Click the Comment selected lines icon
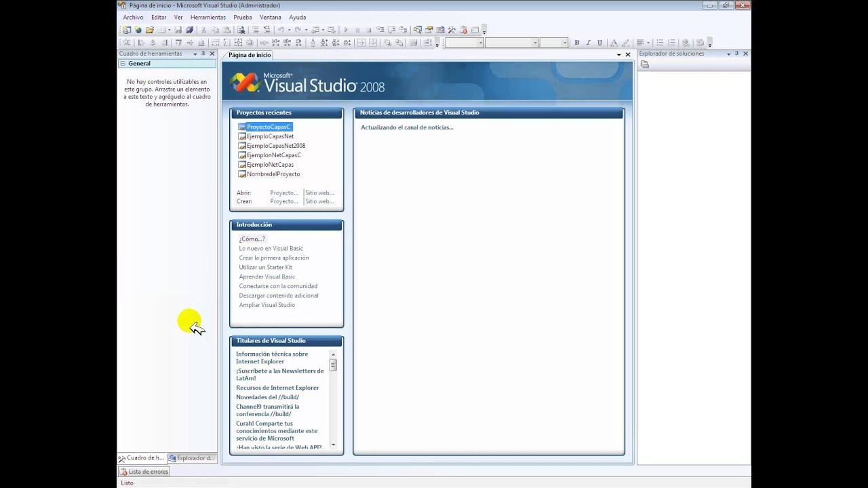868x488 pixels. tap(256, 30)
